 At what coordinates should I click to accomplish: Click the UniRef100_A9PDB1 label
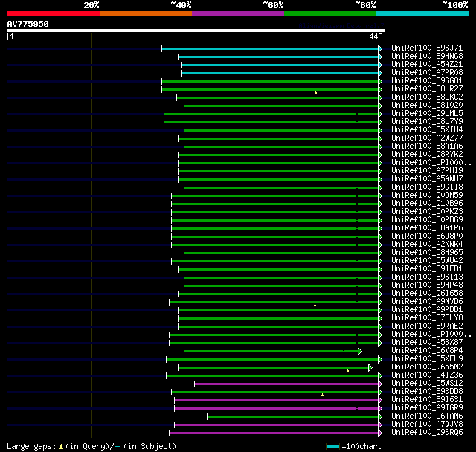tap(427, 310)
